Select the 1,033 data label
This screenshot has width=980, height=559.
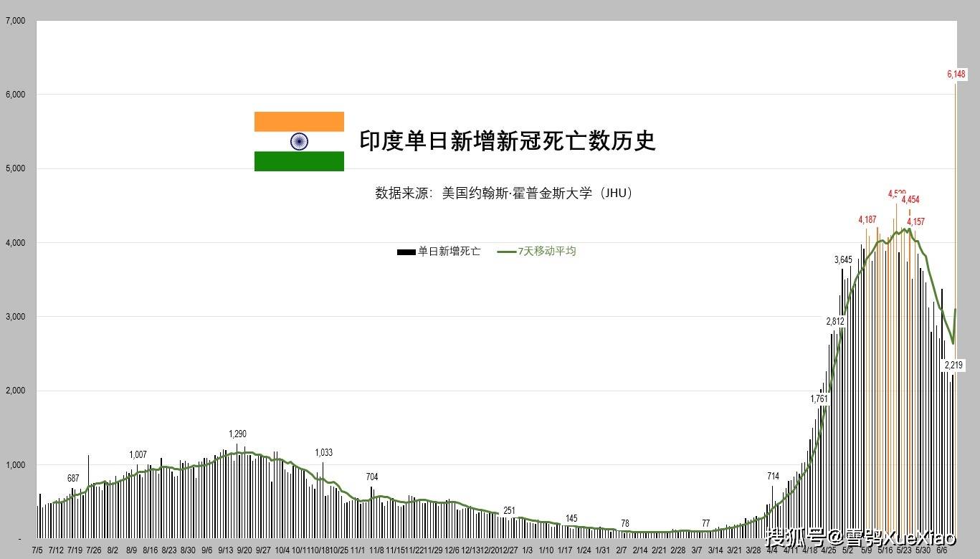[324, 453]
